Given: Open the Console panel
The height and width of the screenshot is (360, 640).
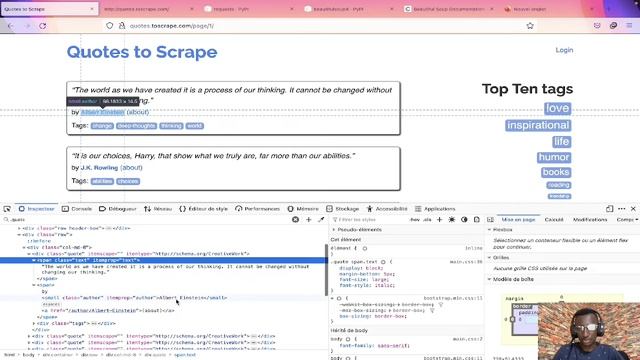Looking at the screenshot, I should coord(77,209).
